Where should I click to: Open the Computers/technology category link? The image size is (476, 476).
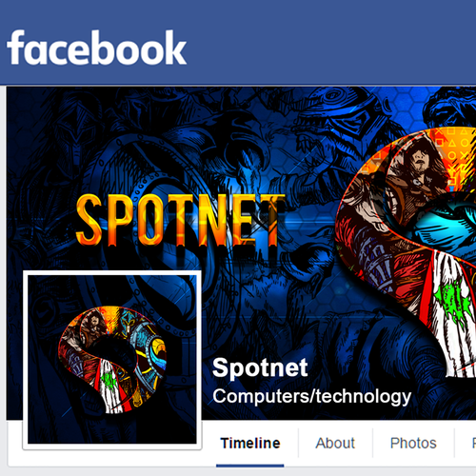pos(311,396)
